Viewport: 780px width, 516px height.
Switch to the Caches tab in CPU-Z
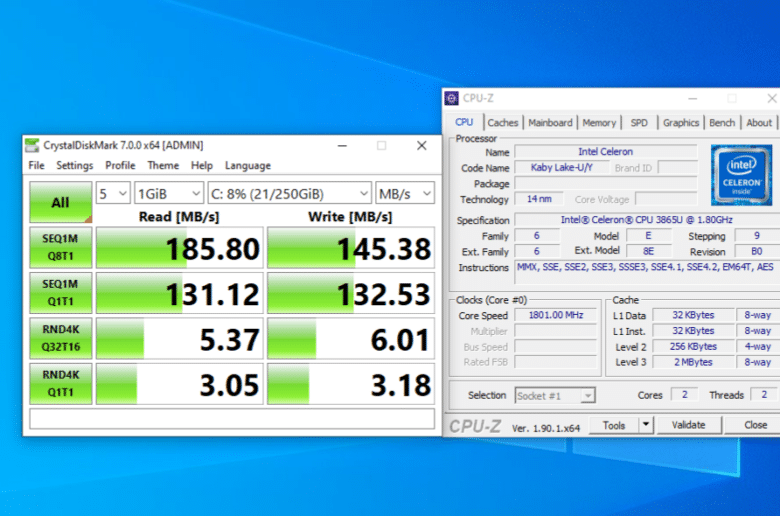click(502, 122)
